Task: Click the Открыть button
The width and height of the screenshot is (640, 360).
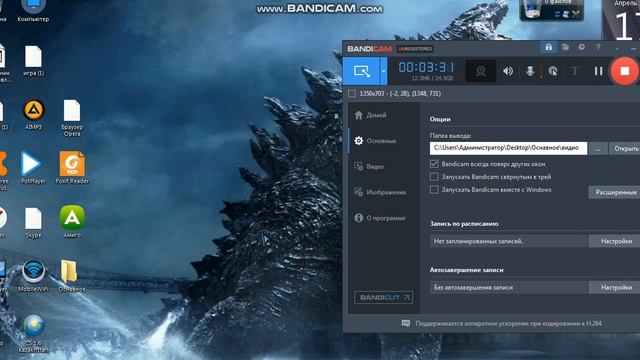Action: pos(625,149)
